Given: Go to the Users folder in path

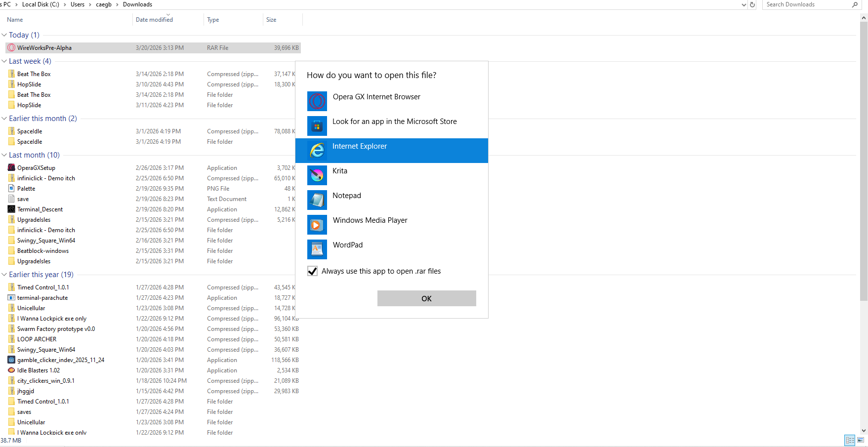Looking at the screenshot, I should 78,4.
